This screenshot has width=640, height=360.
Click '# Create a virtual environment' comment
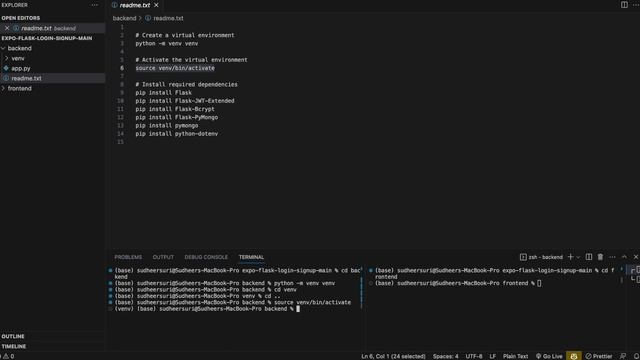tap(185, 36)
